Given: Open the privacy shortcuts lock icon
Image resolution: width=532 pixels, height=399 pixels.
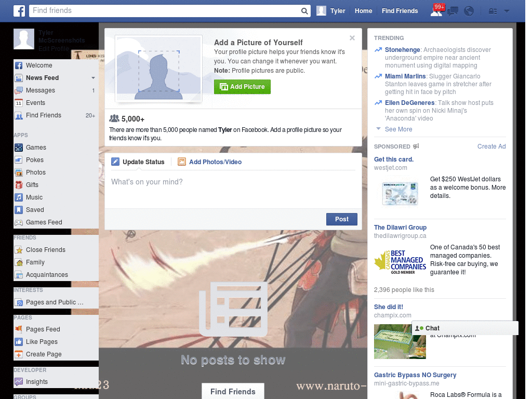Looking at the screenshot, I should [493, 11].
